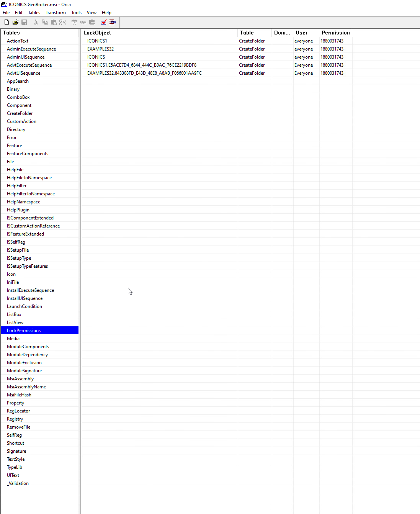Open the Help menu
Viewport: 420px width, 514px height.
pos(106,13)
